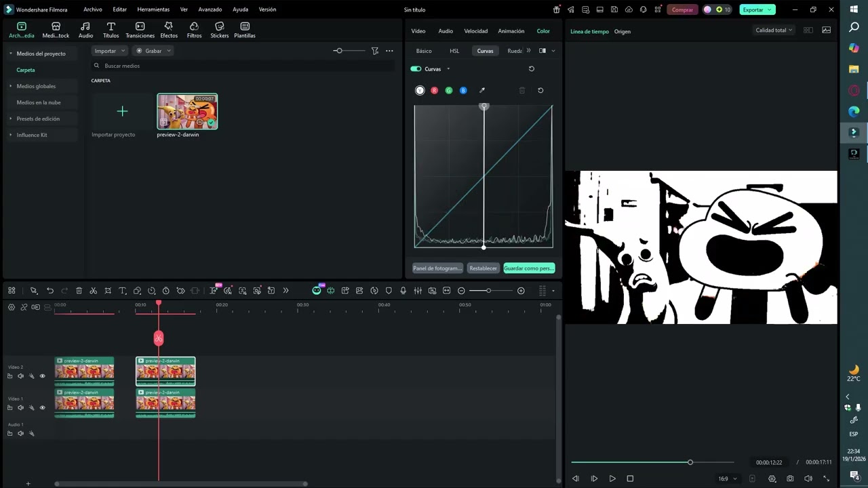Open the Herramientas menu
This screenshot has height=488, width=868.
coord(153,9)
